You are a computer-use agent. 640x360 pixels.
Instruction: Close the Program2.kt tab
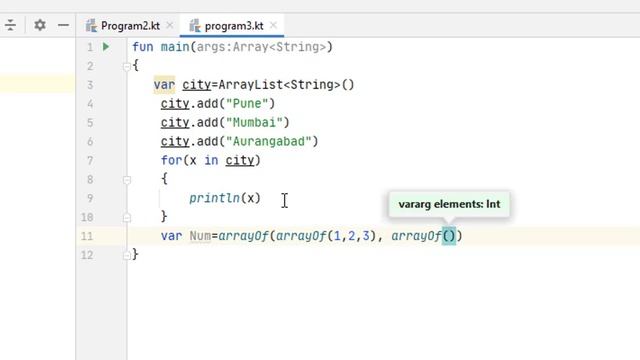point(170,25)
